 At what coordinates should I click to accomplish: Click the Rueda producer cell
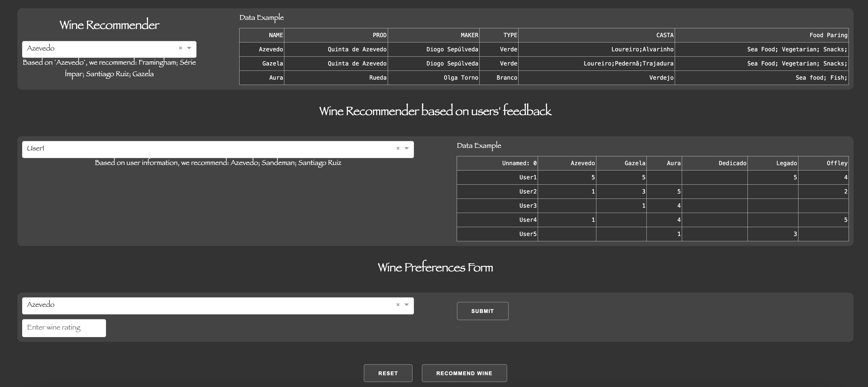click(336, 78)
